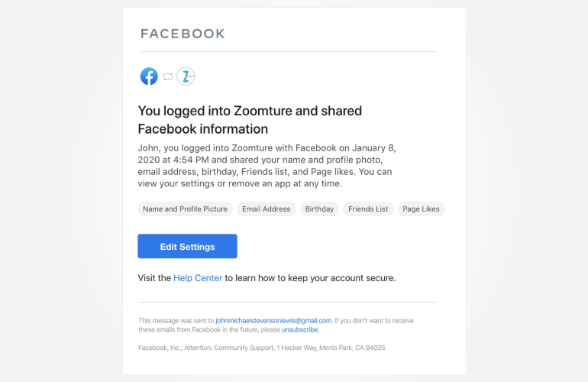Viewport: 588px width, 382px height.
Task: Click the 'these emails from Facebook in the future' text
Action: [198, 330]
